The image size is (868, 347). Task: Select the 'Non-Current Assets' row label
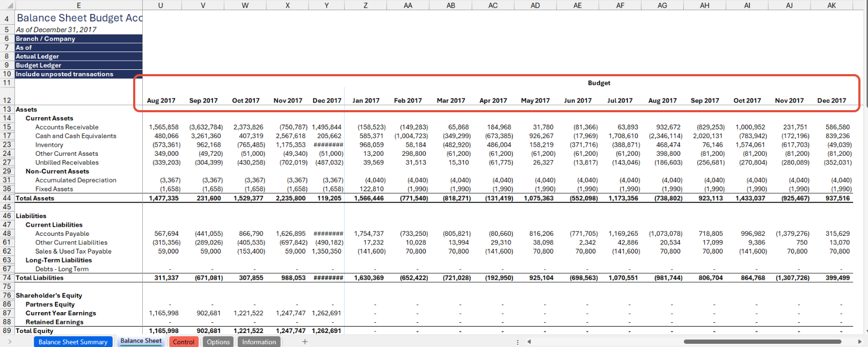[57, 171]
